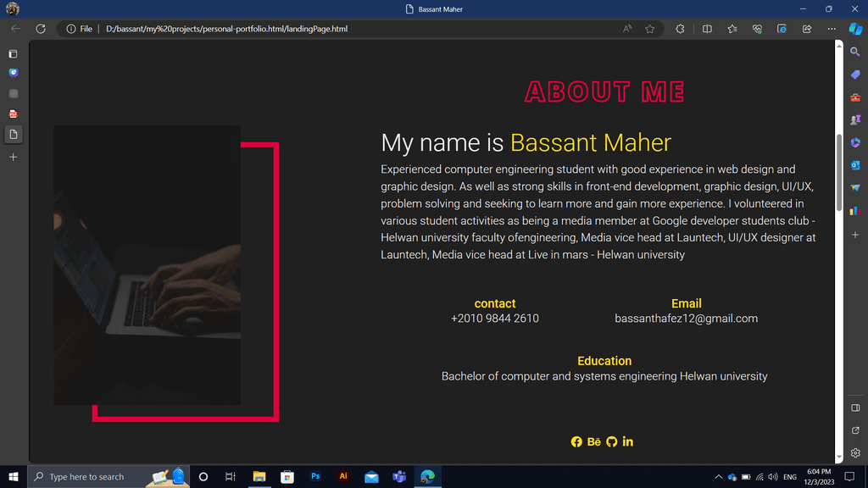Click phone number +2010 9844 2610
Image resolution: width=868 pixels, height=488 pixels.
(x=494, y=319)
